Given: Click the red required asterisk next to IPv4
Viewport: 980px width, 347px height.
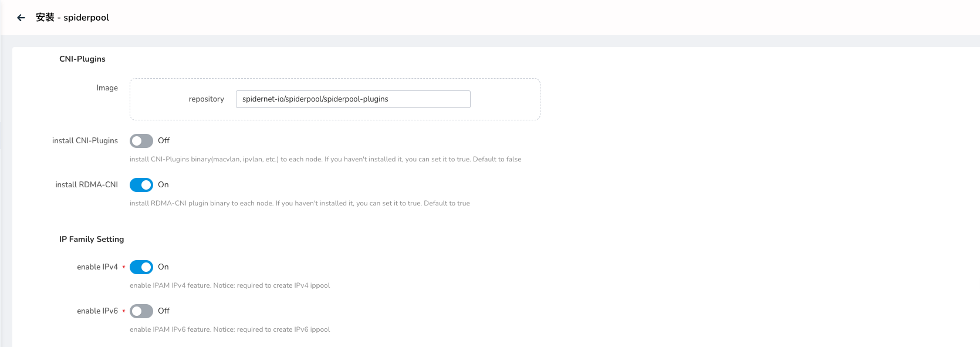Looking at the screenshot, I should [124, 268].
